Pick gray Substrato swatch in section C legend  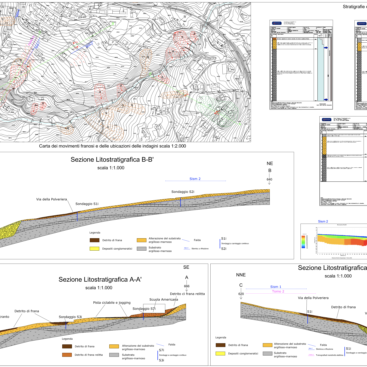coord(268,353)
